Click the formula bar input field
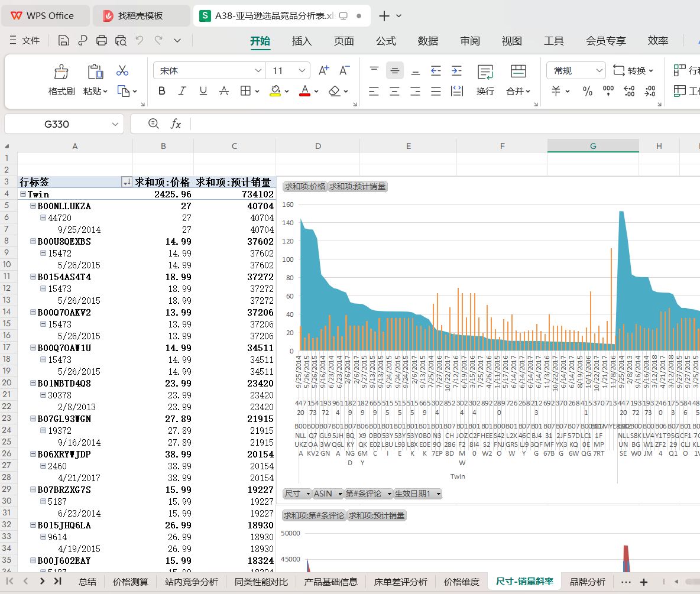Screen dimensions: 700x594 [x=445, y=124]
